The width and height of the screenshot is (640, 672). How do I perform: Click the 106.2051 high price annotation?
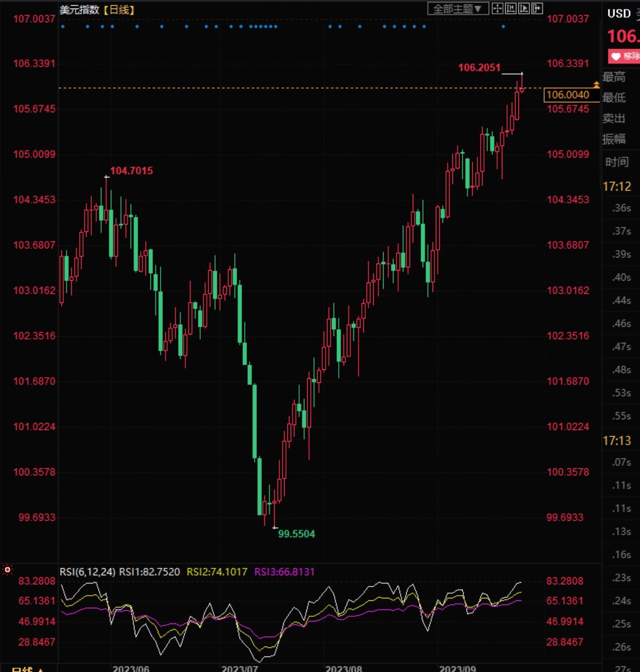[479, 67]
